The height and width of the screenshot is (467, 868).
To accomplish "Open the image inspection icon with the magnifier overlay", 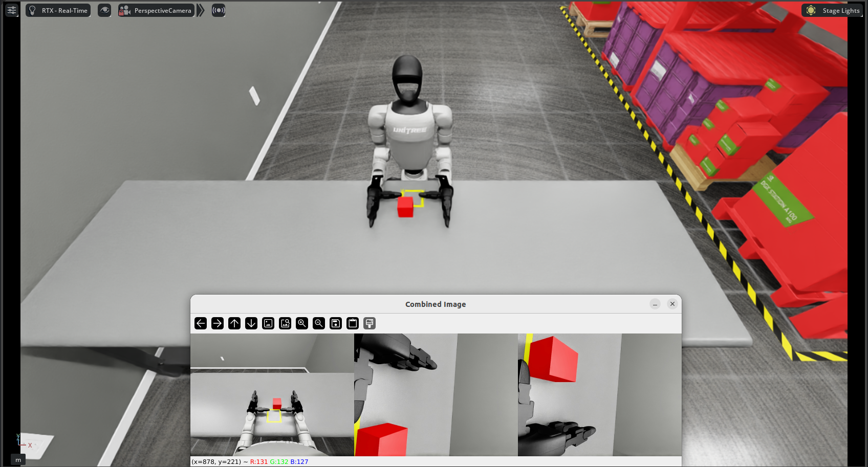I will tap(285, 323).
